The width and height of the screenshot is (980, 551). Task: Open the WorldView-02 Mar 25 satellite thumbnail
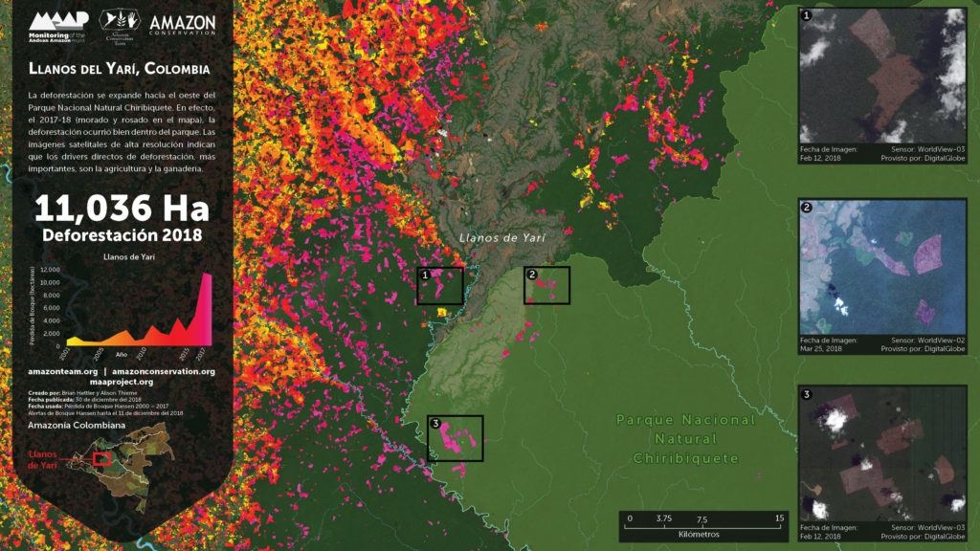click(x=881, y=267)
